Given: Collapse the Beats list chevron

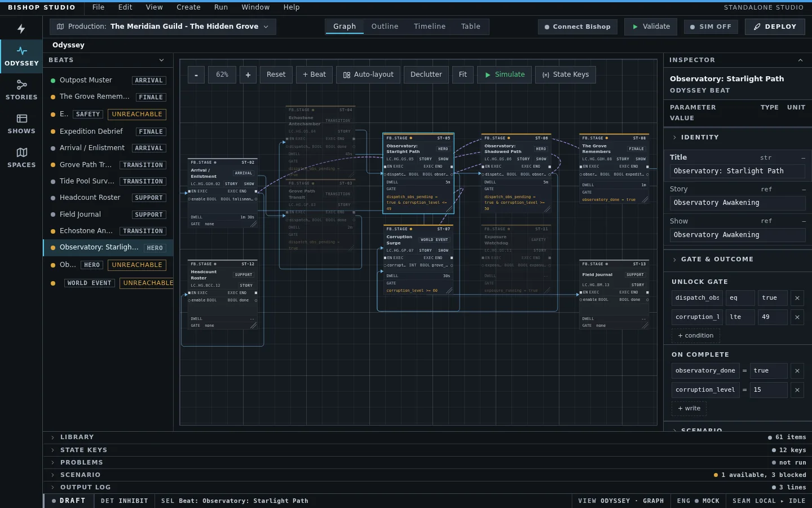Looking at the screenshot, I should [x=162, y=60].
